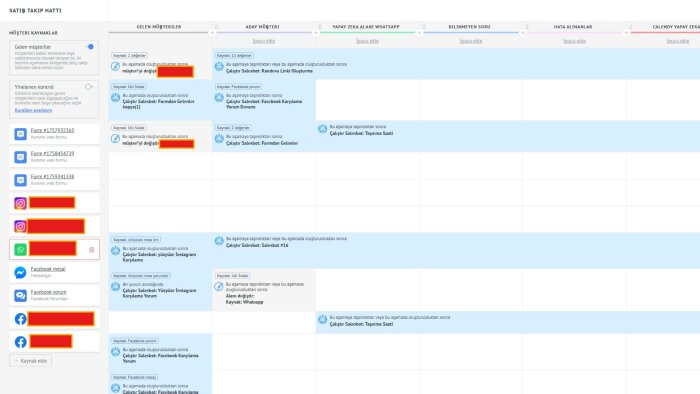Click salesbot icon of Salesbot #16 trigger
Image resolution: width=700 pixels, height=394 pixels.
tap(219, 241)
